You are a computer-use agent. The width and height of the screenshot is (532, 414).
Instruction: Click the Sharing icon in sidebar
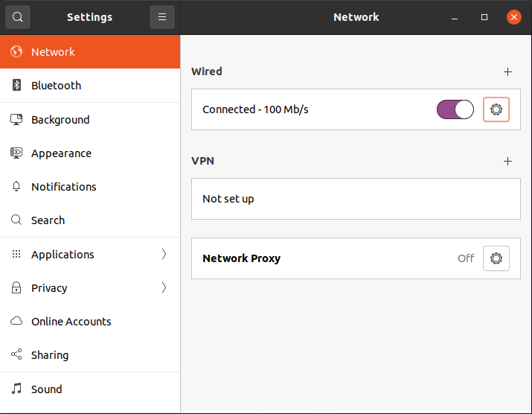[16, 354]
